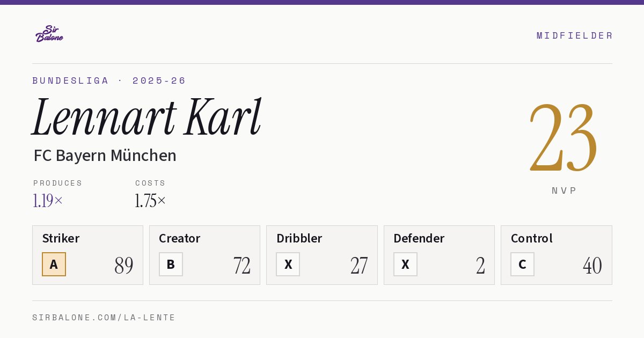The image size is (644, 338).
Task: Click the B grade badge for Creator
Action: [x=171, y=264]
